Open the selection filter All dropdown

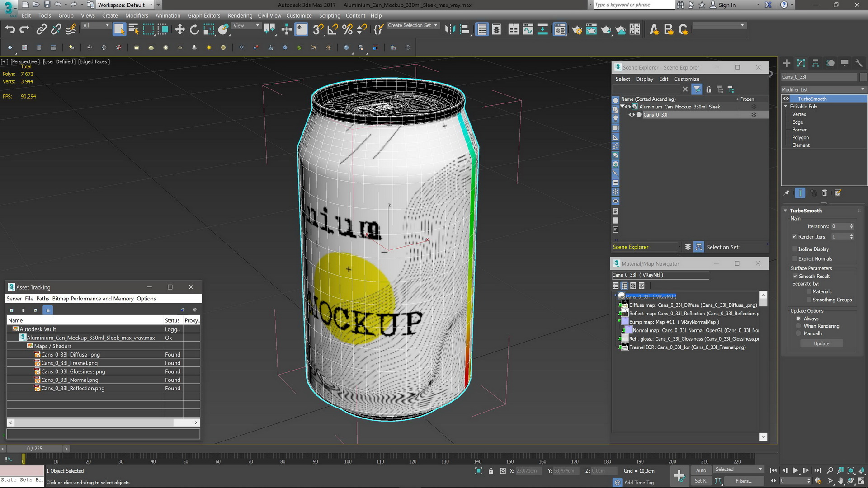tap(96, 26)
